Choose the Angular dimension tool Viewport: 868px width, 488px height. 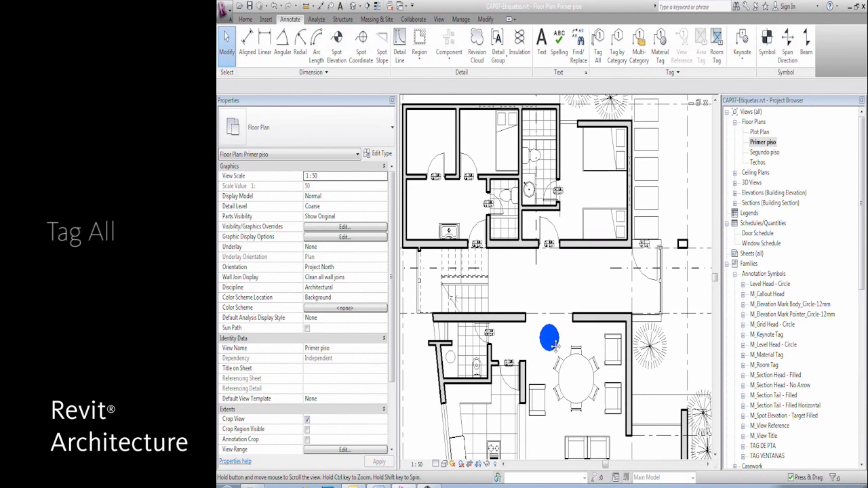(x=282, y=45)
